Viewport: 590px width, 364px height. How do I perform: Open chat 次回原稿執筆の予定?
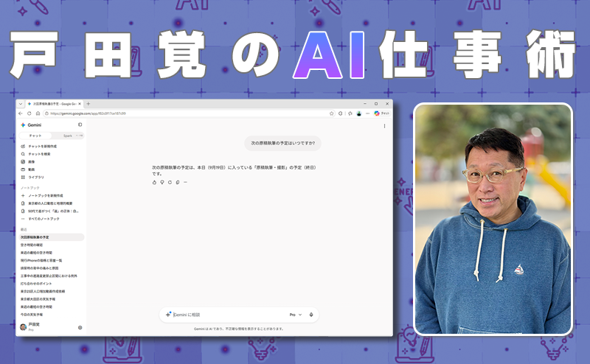[x=52, y=237]
